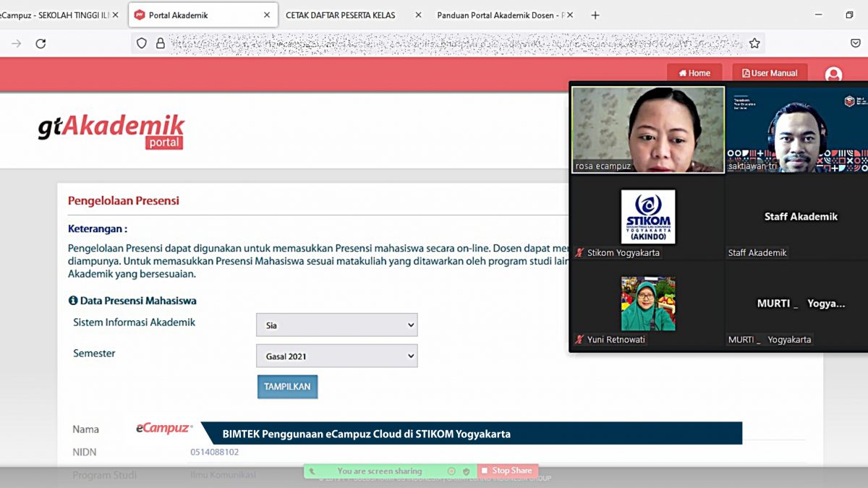Close the eCampuz browser tab

[x=115, y=14]
